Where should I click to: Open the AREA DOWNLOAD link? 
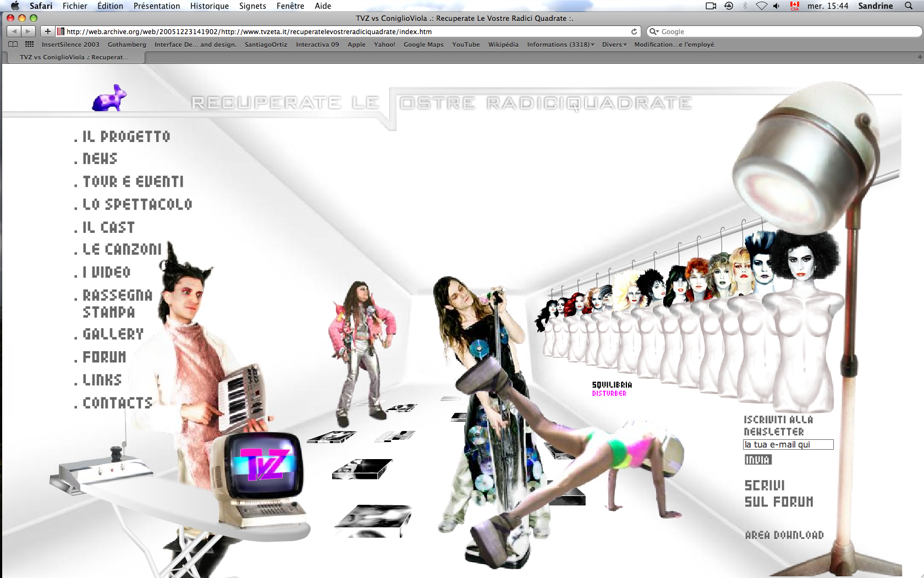coord(784,535)
